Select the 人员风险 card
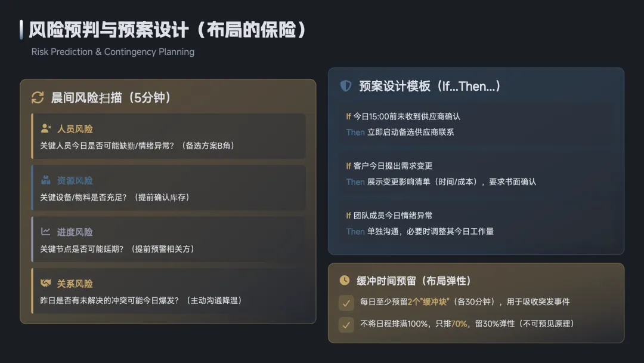This screenshot has width=644, height=363. (x=170, y=137)
